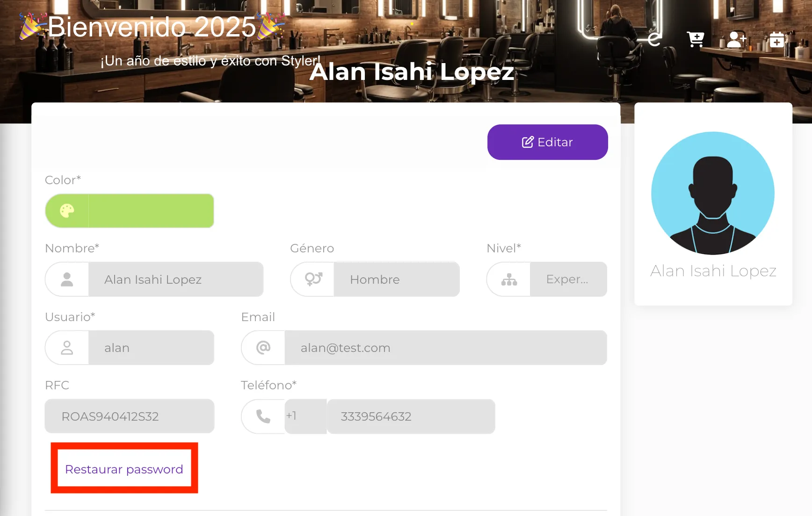This screenshot has width=812, height=516.
Task: Click the person icon beside Nombre field
Action: tap(66, 279)
